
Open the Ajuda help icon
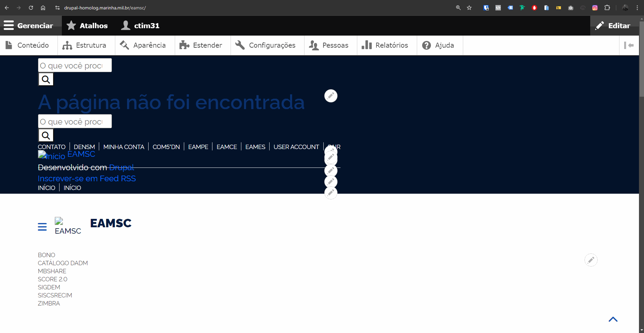pos(426,45)
